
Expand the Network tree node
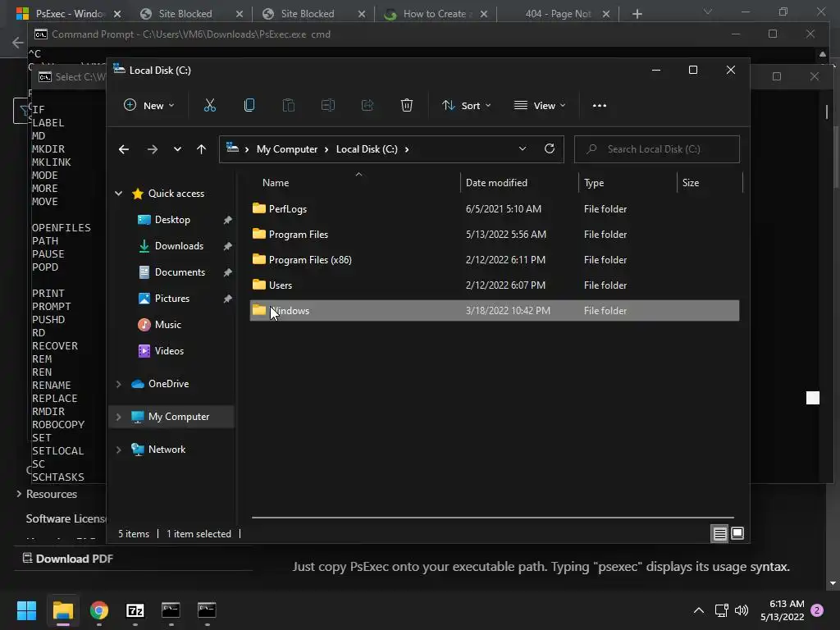pyautogui.click(x=118, y=450)
